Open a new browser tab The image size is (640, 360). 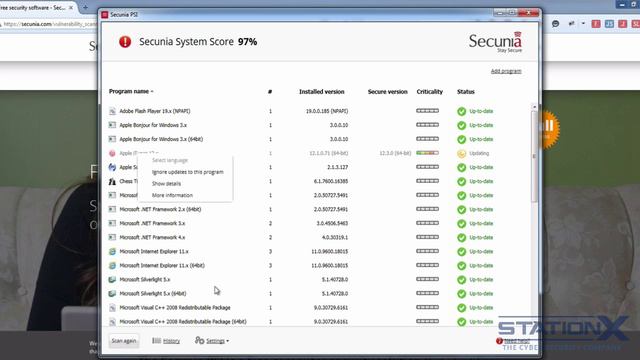click(x=85, y=7)
